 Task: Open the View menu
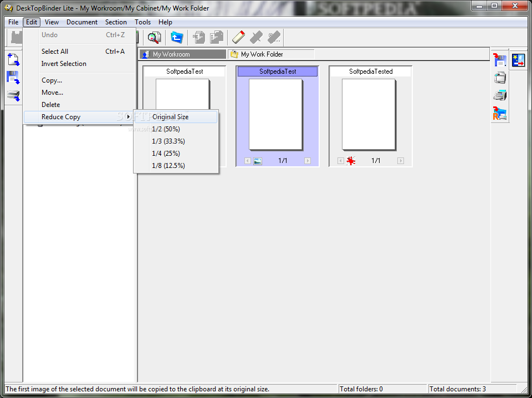coord(52,22)
